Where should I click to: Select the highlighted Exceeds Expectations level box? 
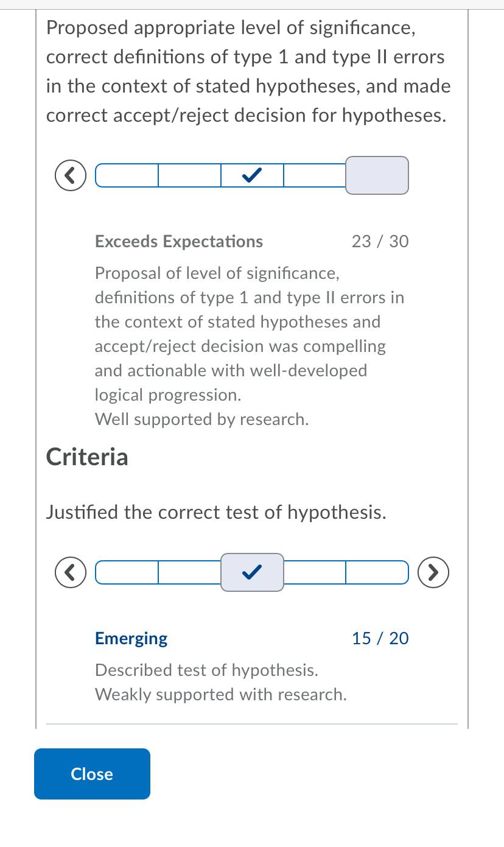point(377,175)
